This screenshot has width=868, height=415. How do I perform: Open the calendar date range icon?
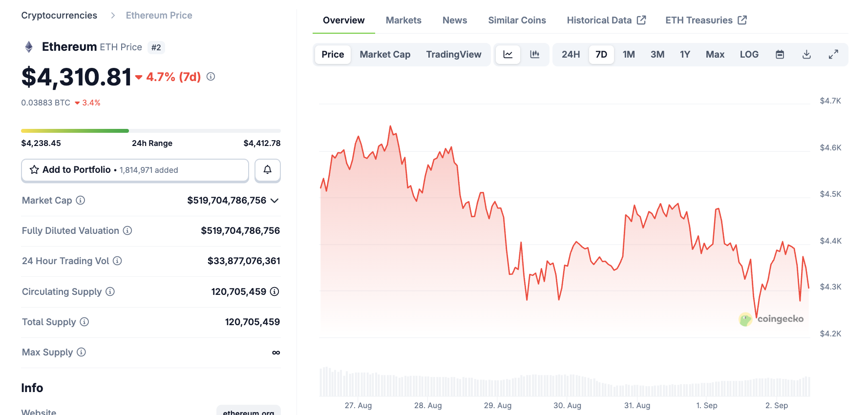779,54
